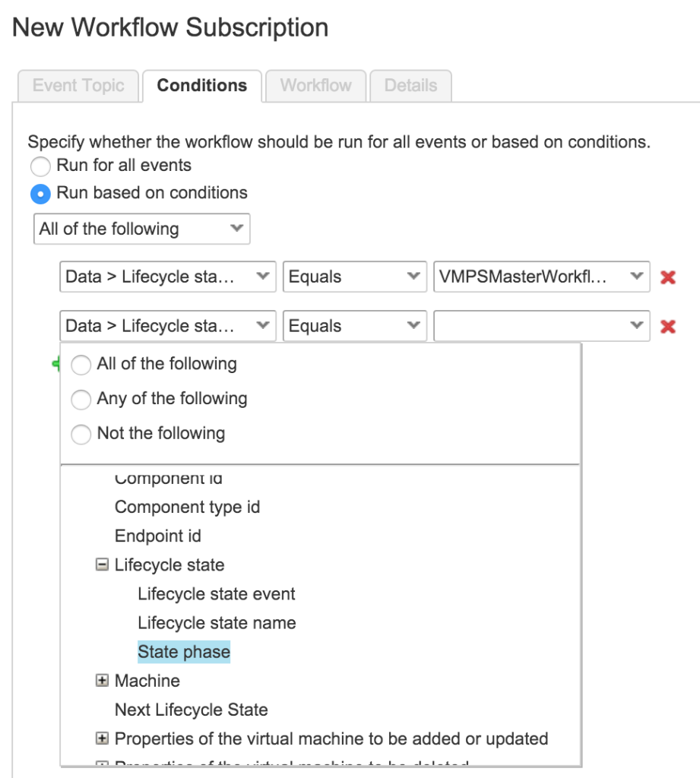Image resolution: width=700 pixels, height=778 pixels.
Task: Select the Any of the following radio button
Action: [81, 399]
